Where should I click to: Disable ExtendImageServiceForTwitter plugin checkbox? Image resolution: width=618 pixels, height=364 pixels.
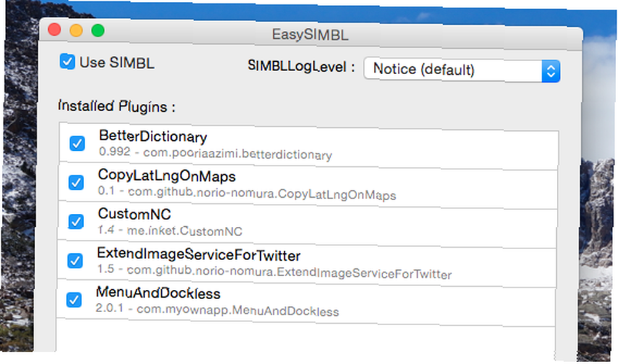(x=75, y=260)
